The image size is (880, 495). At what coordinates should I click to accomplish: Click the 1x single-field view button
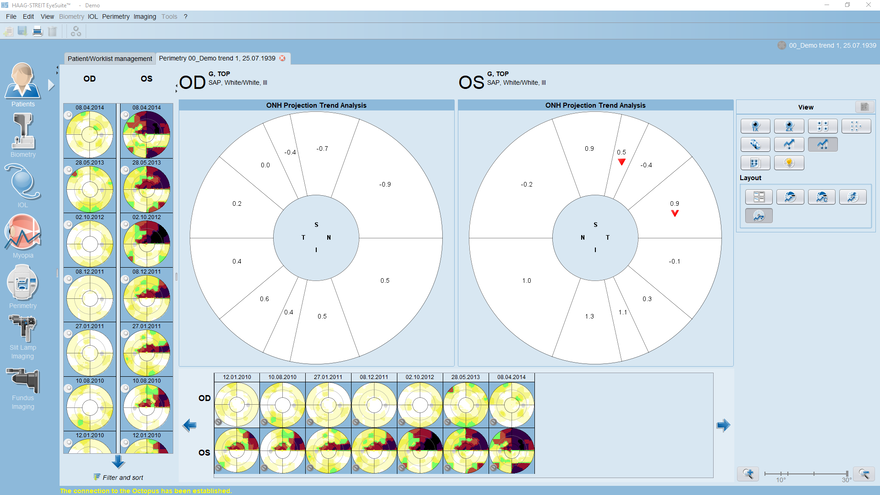pyautogui.click(x=757, y=126)
